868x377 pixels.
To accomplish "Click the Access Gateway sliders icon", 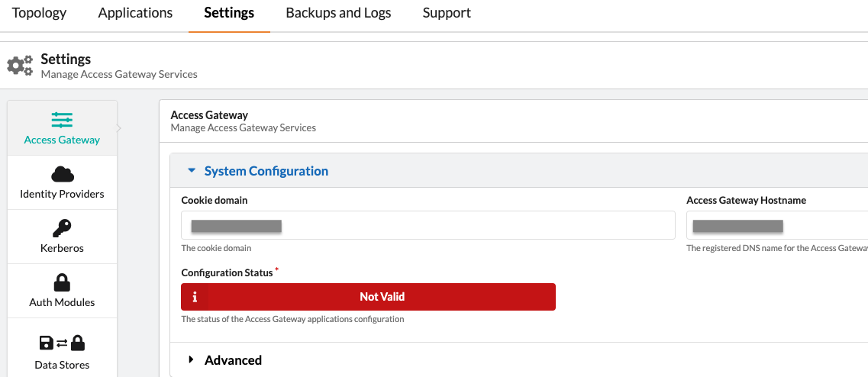I will pyautogui.click(x=62, y=120).
